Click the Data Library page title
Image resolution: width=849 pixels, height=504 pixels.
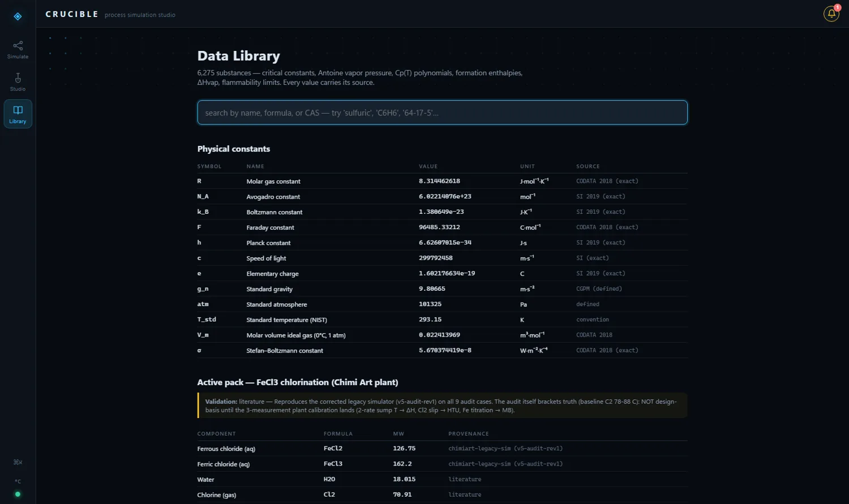click(x=238, y=56)
